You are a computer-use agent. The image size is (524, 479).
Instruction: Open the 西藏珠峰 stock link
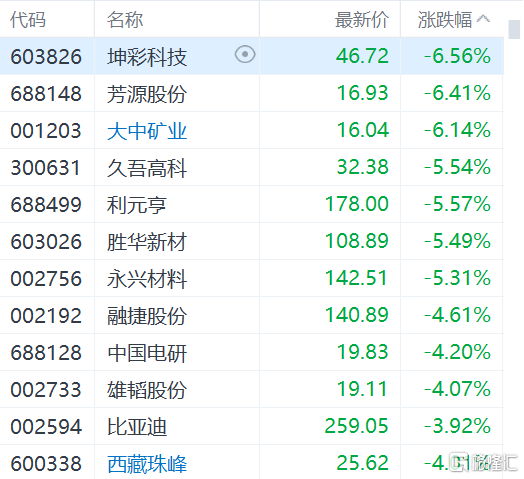tap(147, 464)
